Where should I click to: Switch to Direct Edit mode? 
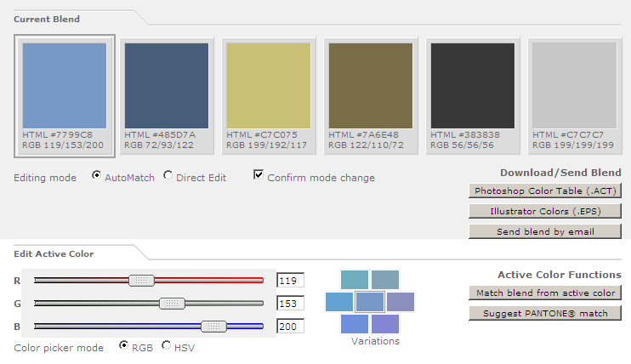[x=168, y=175]
